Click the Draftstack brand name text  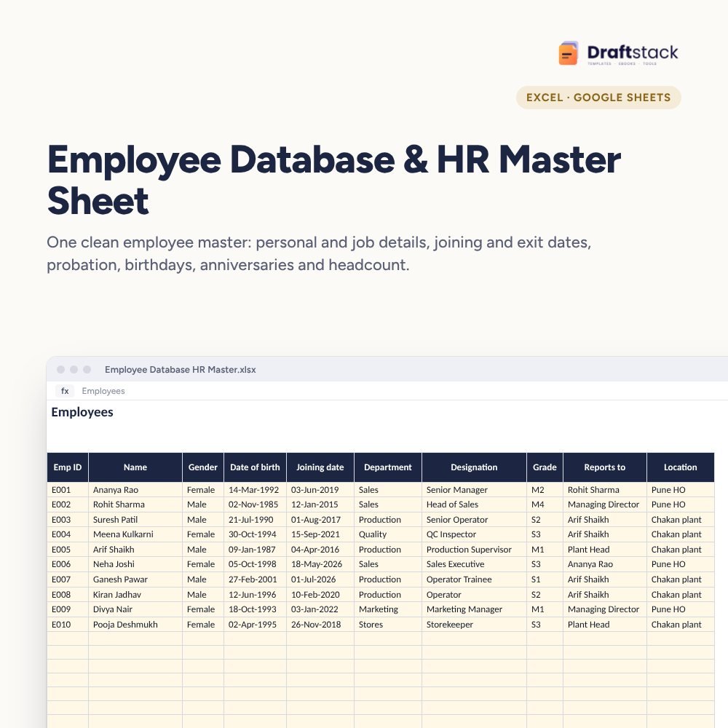[633, 52]
